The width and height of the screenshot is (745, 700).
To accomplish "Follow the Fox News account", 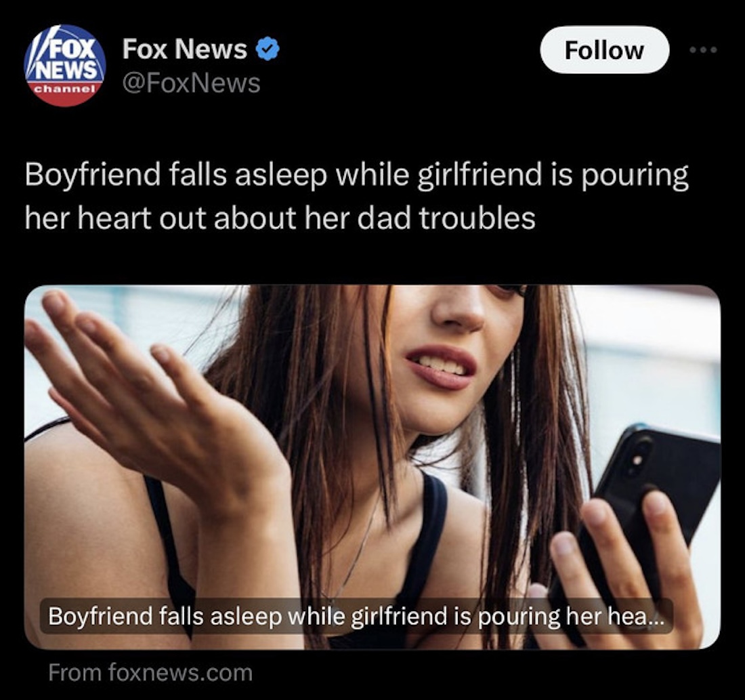I will 604,50.
